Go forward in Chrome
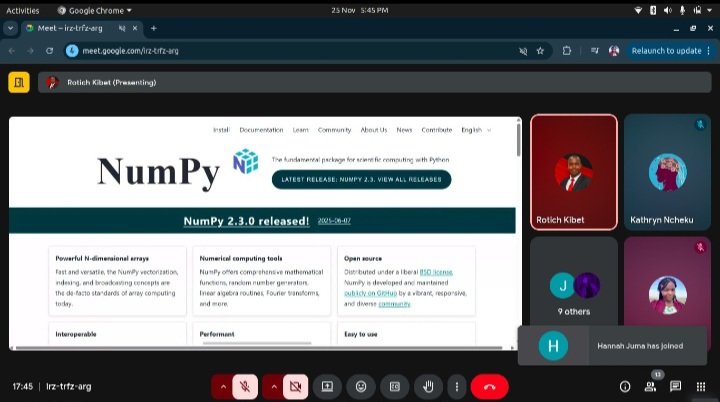This screenshot has height=402, width=720. tap(30, 51)
